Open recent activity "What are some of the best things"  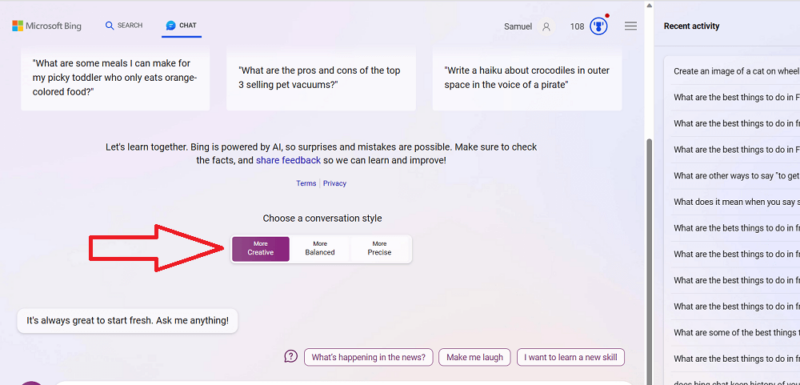click(x=736, y=332)
